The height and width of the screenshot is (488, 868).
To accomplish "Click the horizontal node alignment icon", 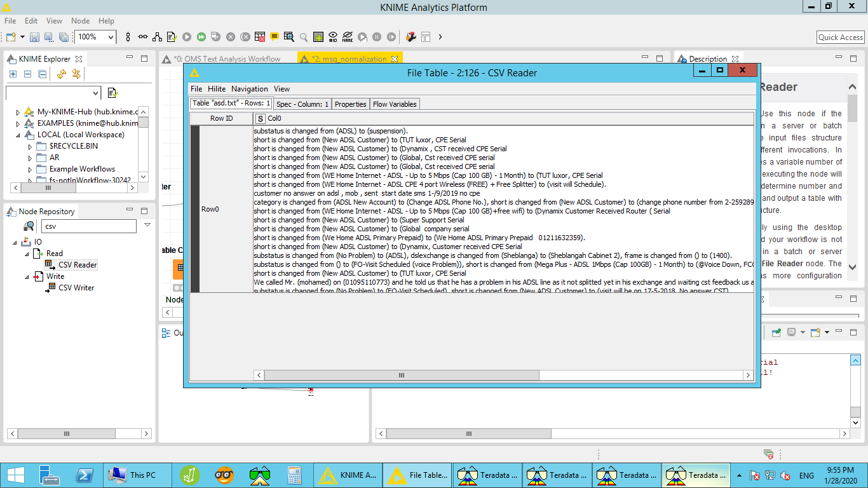I will click(x=143, y=37).
